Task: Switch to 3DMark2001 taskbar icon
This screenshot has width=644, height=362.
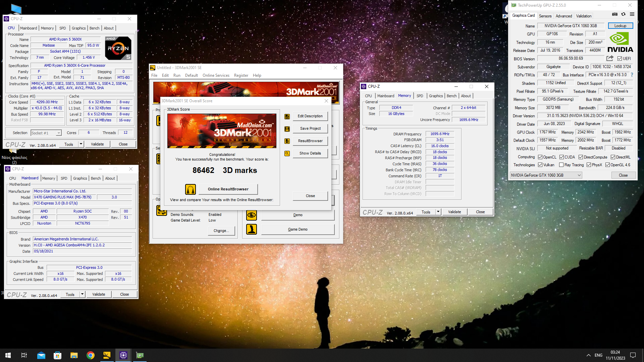Action: pyautogui.click(x=107, y=355)
